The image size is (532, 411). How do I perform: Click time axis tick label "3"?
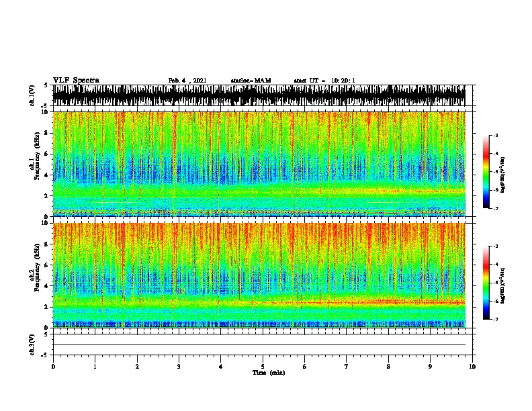point(179,367)
